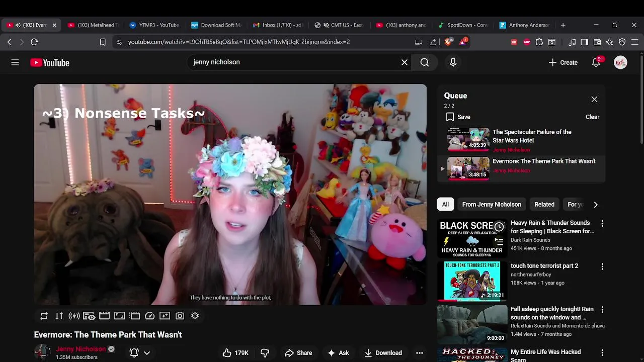Image resolution: width=644 pixels, height=362 pixels.
Task: Open the pop-up player icon
Action: (x=134, y=316)
